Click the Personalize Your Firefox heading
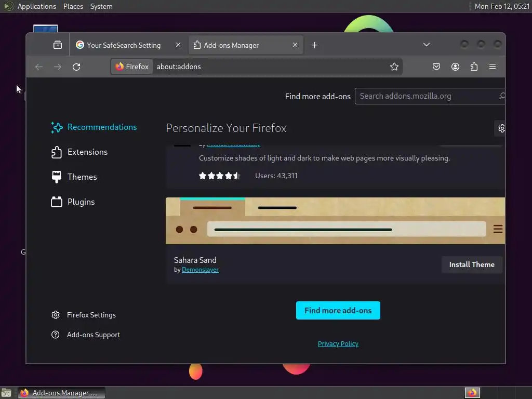Viewport: 532px width, 399px height. pyautogui.click(x=226, y=128)
